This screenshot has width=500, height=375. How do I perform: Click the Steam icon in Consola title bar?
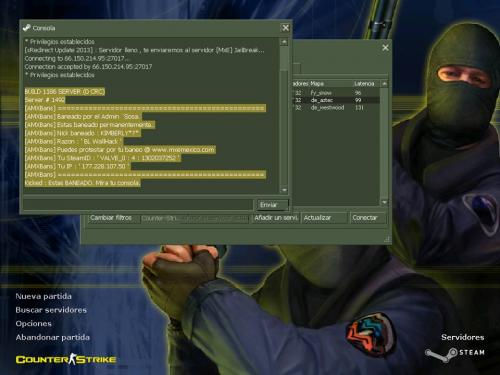26,28
